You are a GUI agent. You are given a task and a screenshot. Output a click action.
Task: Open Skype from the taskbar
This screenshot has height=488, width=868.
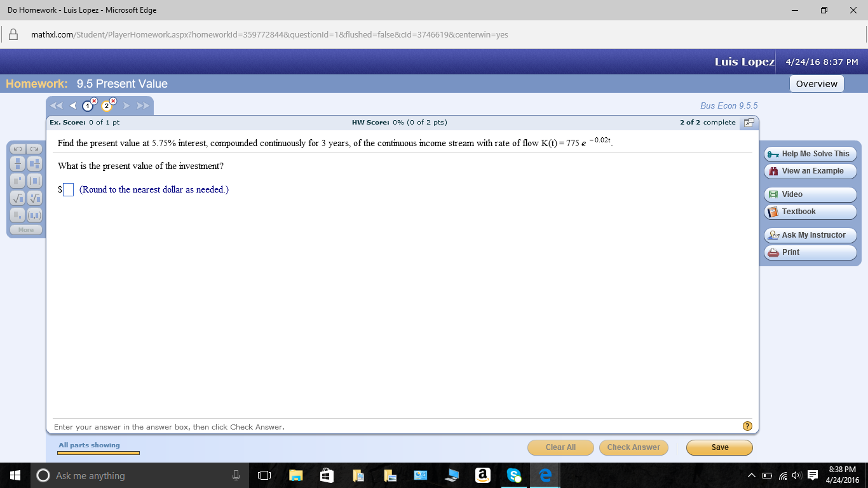(514, 475)
